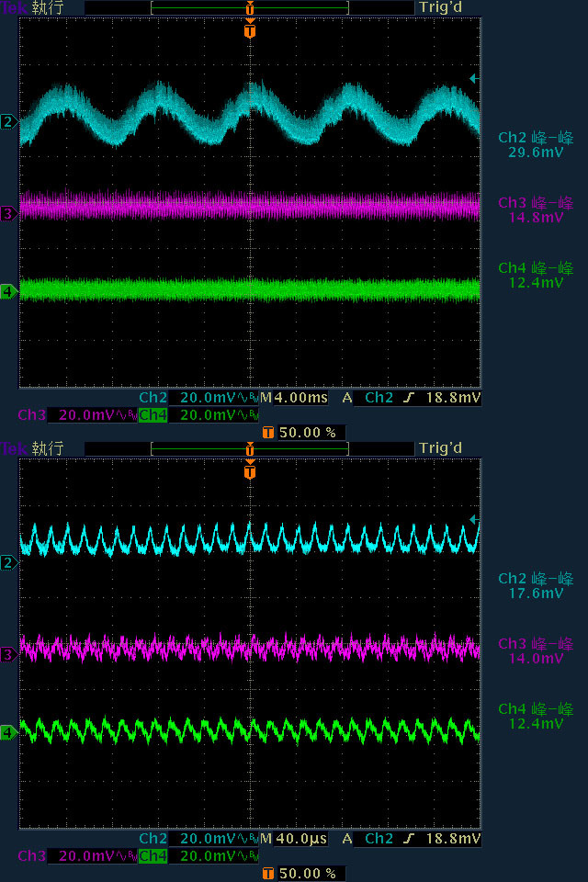Click the 50.00 % trigger position in the 4.00ms capture
Viewport: 588px width, 882px height.
(x=308, y=433)
